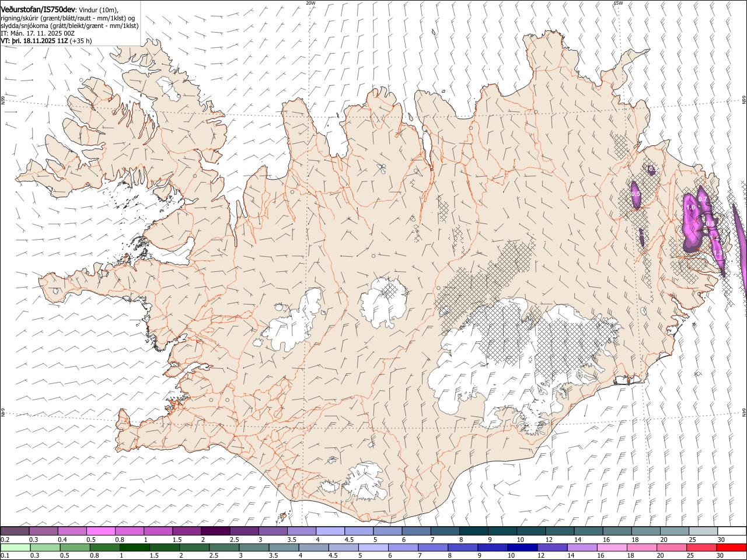Pick the darkest purple upper legend swatch at 2
Viewport: 747px width, 560px height.
click(215, 531)
